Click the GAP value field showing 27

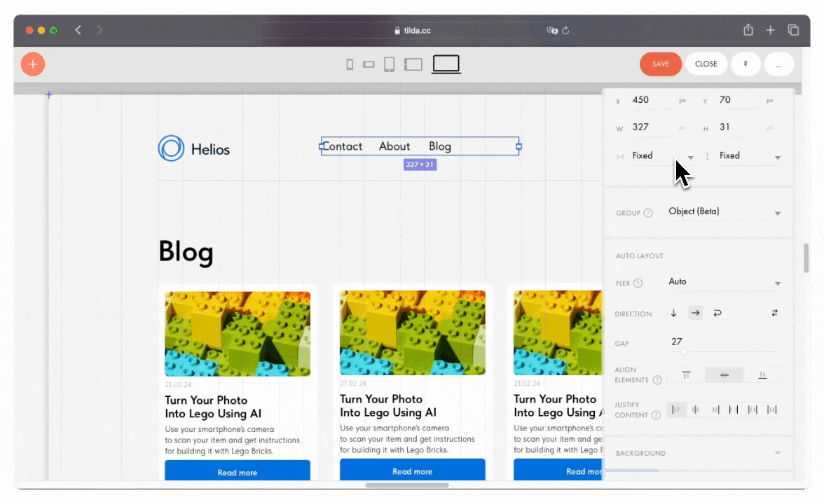[x=677, y=342]
